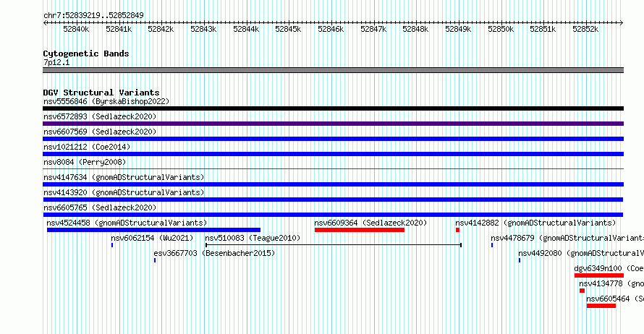Click the 52850k ruler position
Image resolution: width=644 pixels, height=334 pixels.
click(501, 29)
